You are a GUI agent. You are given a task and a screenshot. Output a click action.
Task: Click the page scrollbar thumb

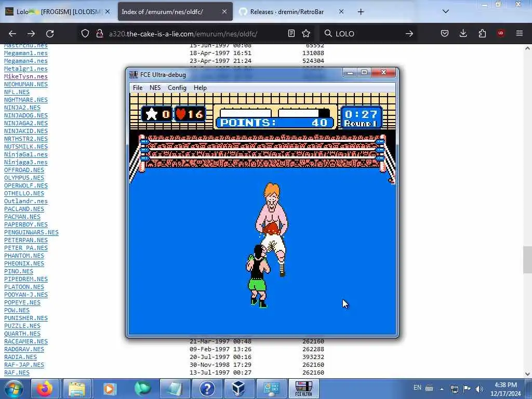coord(527,260)
